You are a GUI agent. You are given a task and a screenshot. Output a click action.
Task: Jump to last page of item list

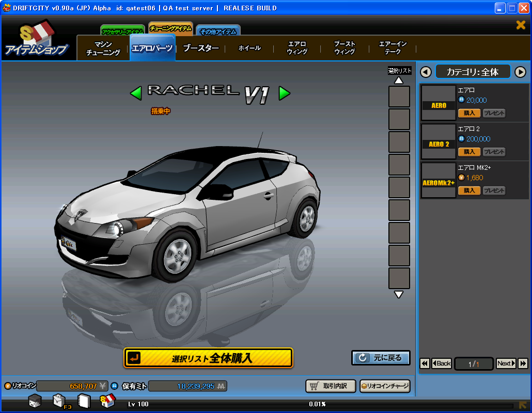pos(523,363)
